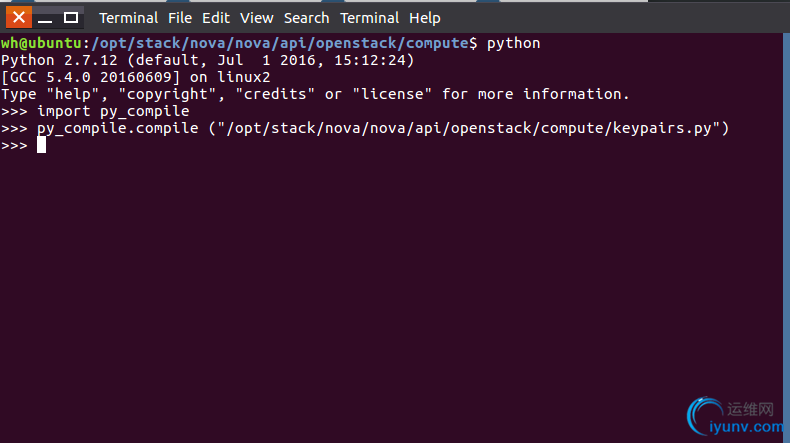The width and height of the screenshot is (790, 443).
Task: Click the iyunv.com watermark logo swirl
Action: pyautogui.click(x=704, y=415)
